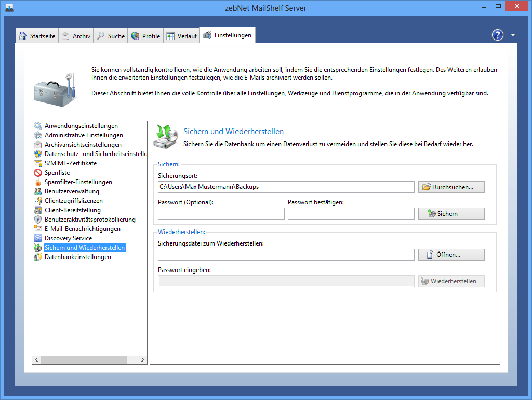This screenshot has height=400, width=532.
Task: Select Anwendungseinstellungen in the settings list
Action: (x=81, y=126)
